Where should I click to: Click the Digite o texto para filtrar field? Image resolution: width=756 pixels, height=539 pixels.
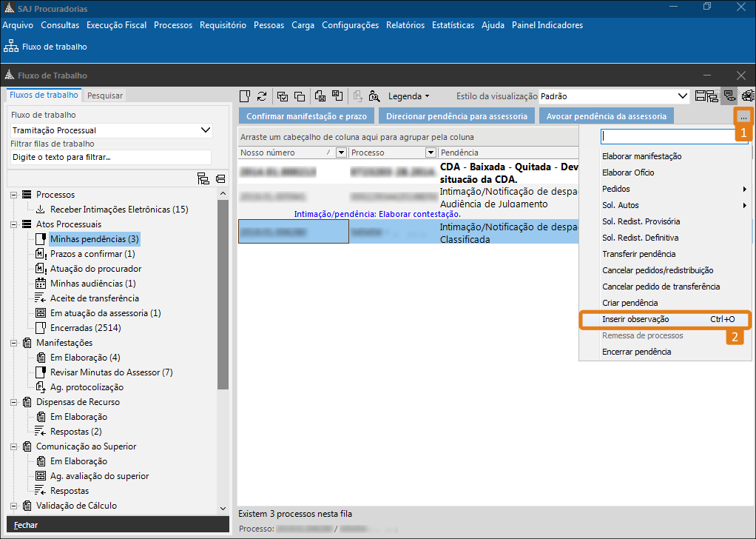click(x=109, y=157)
